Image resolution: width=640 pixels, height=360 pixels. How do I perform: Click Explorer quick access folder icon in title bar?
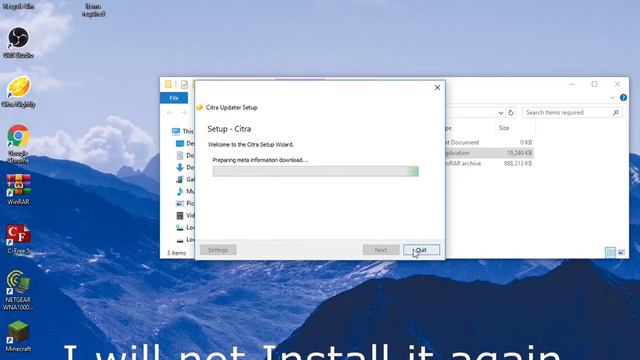click(168, 84)
